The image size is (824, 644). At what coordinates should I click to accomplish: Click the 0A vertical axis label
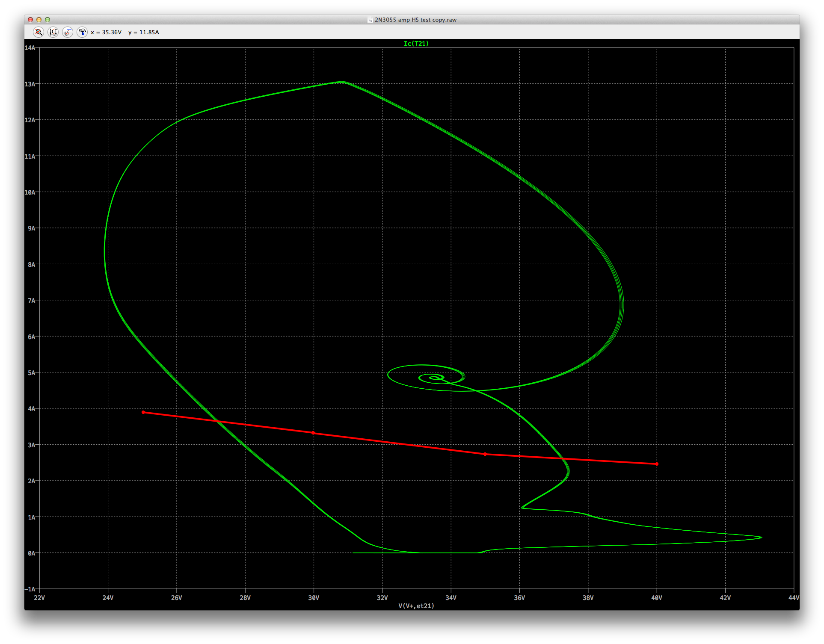pyautogui.click(x=32, y=553)
